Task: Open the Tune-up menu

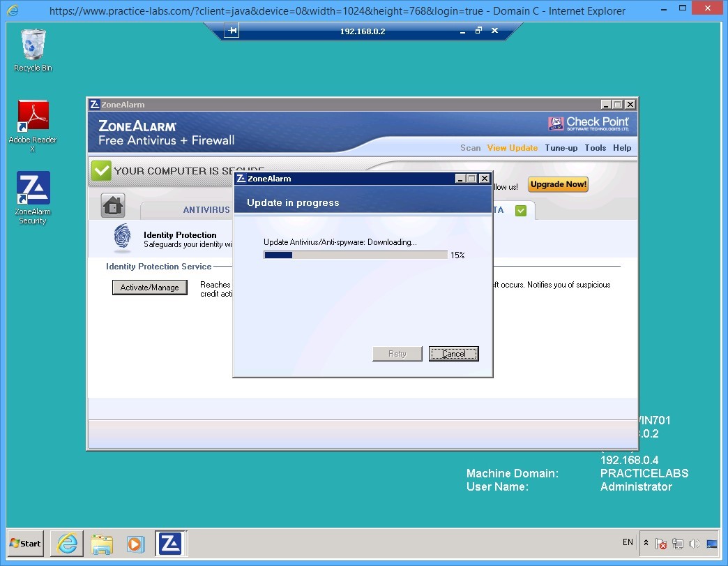Action: coord(561,148)
